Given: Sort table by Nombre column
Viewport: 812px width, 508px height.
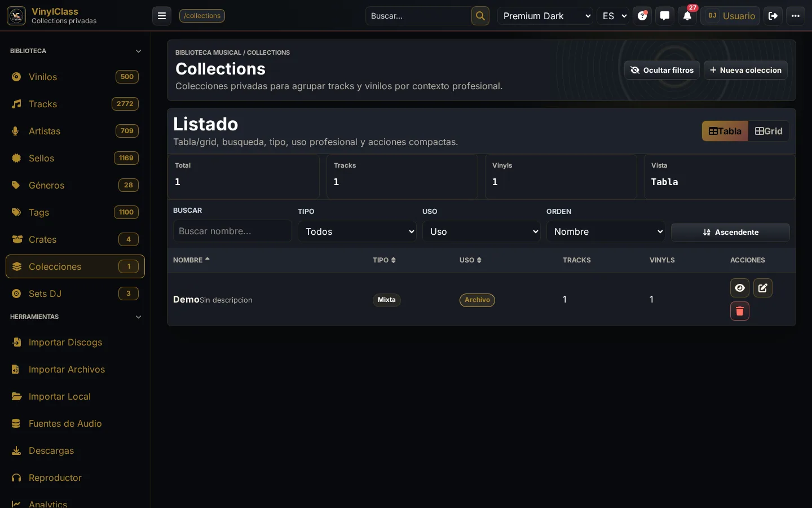Looking at the screenshot, I should coord(191,260).
